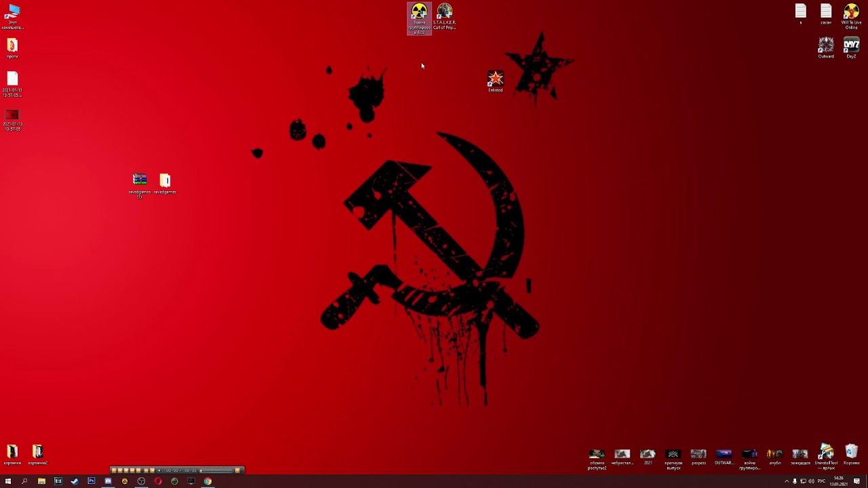Screen dimensions: 868x488
Task: Select the red thumbnail file dated 2021-01-13
Action: 12,120
